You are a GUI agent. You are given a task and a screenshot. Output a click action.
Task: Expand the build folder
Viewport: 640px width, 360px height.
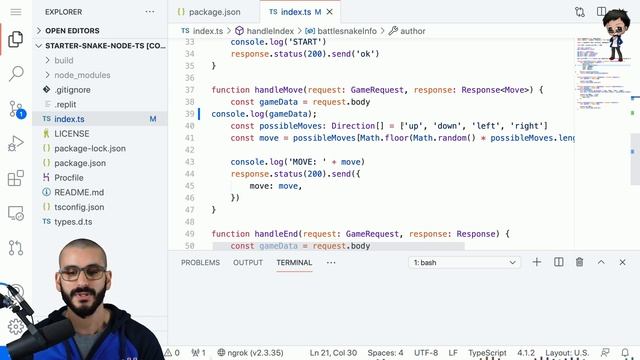point(100,60)
